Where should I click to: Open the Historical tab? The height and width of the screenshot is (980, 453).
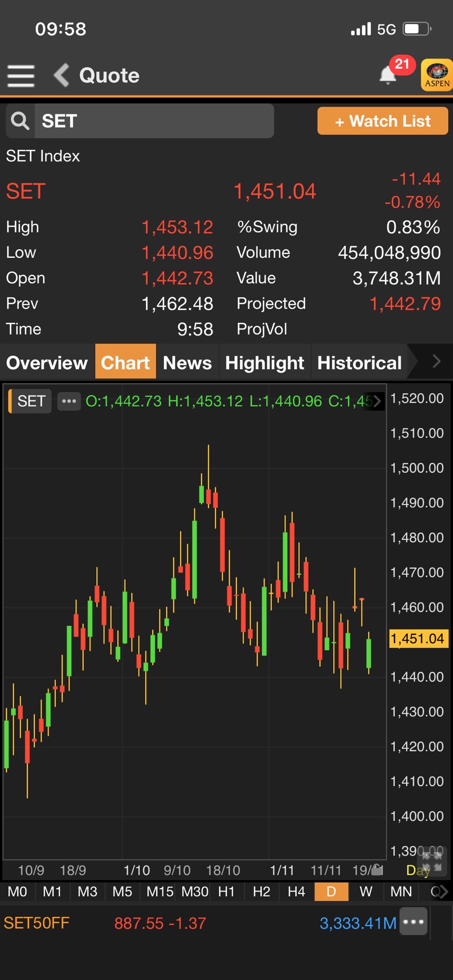pos(359,362)
